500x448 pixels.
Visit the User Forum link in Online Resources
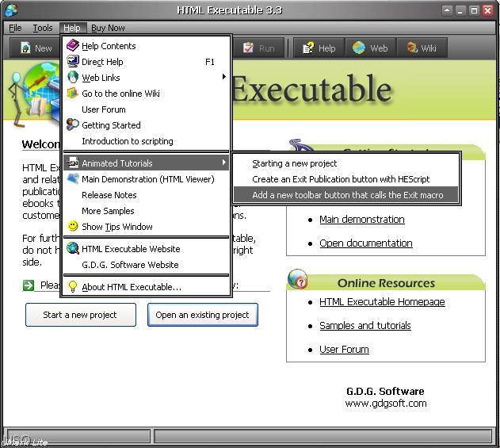[344, 349]
